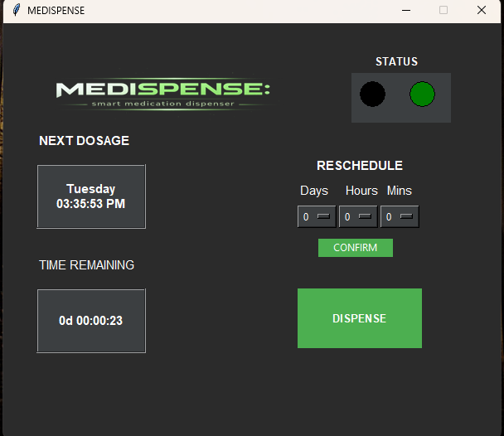504x436 pixels.
Task: Close the MEDISPENSE window
Action: click(481, 10)
